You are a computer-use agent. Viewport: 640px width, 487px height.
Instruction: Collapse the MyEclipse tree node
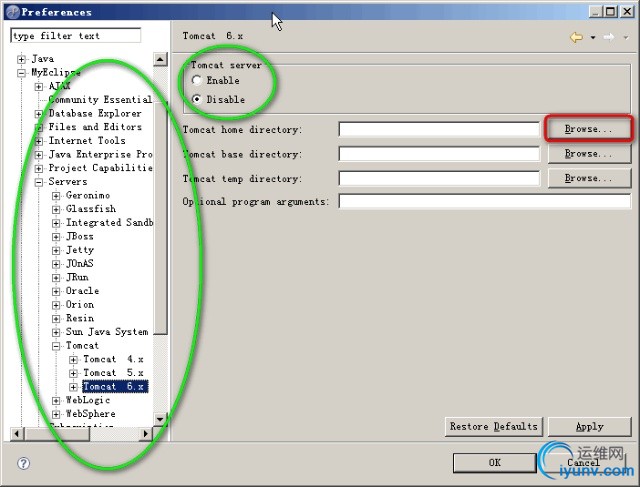[22, 73]
